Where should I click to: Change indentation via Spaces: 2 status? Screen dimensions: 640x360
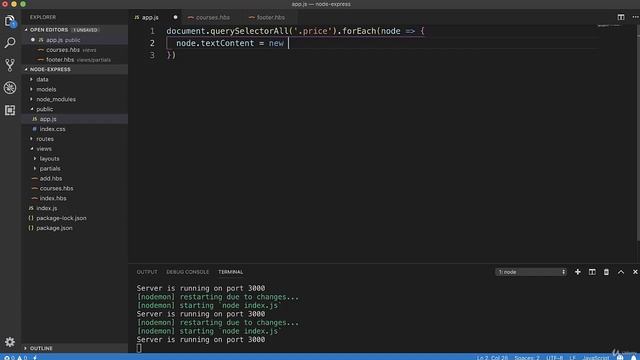[527, 358]
